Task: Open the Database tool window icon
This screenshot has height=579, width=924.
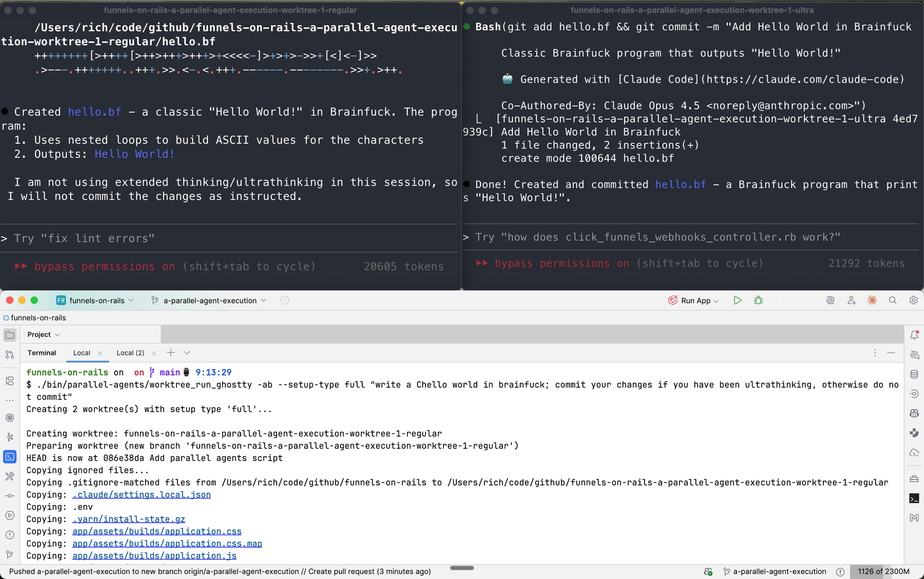Action: 914,374
